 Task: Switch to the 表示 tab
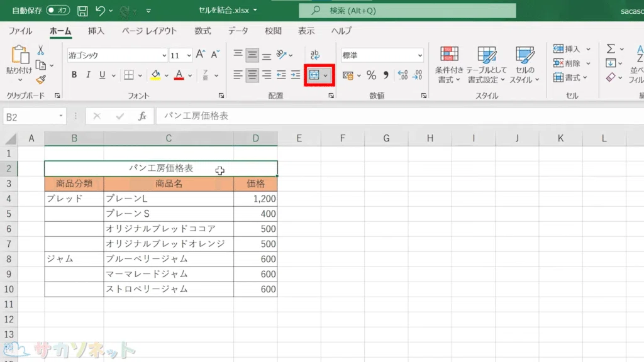306,31
